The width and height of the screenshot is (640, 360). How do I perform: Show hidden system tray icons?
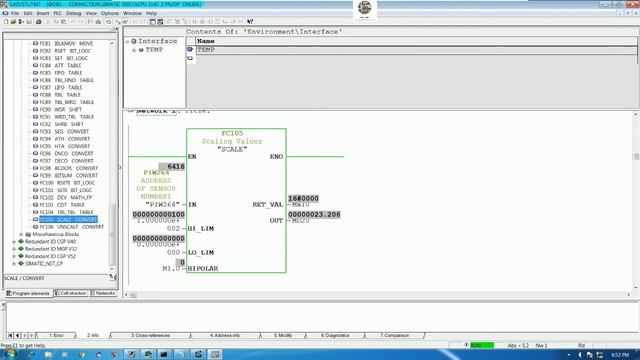click(x=569, y=355)
